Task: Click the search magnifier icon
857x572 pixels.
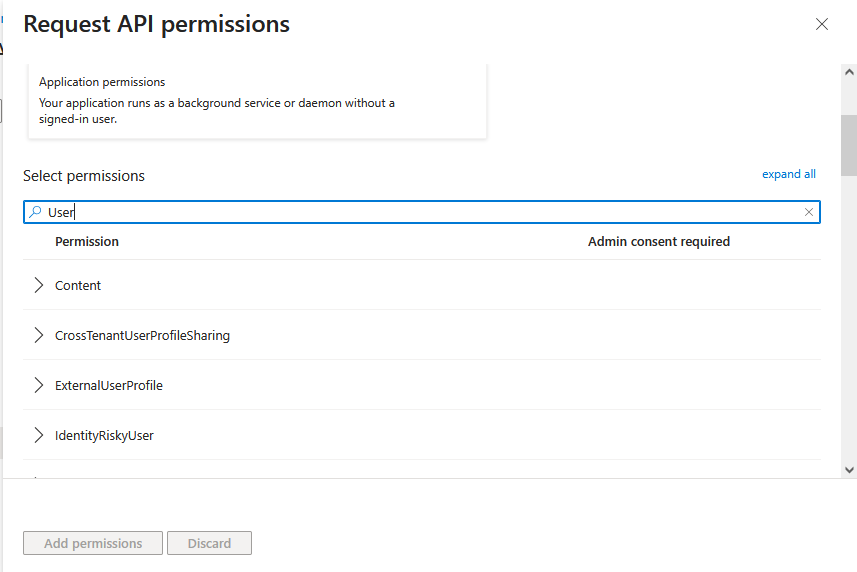Action: 35,212
